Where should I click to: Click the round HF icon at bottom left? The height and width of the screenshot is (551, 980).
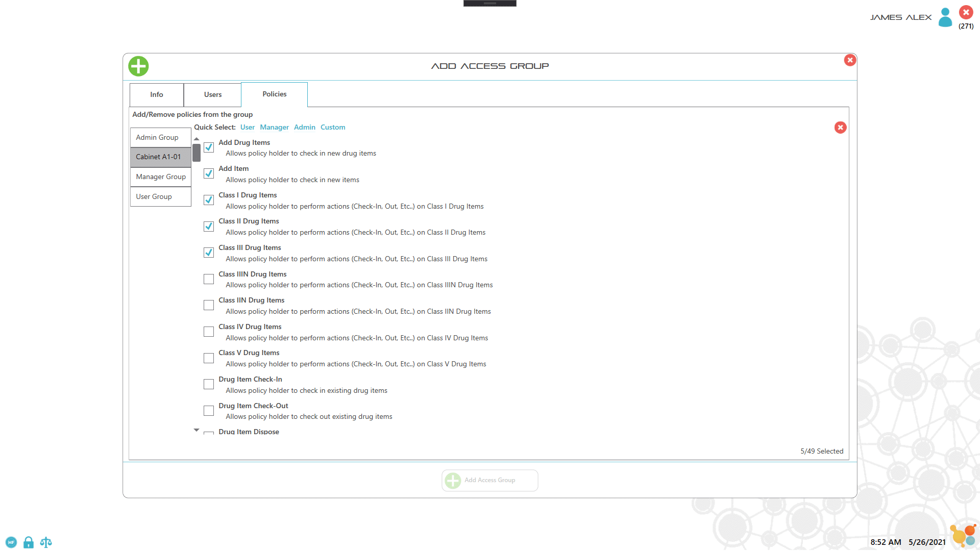tap(11, 542)
